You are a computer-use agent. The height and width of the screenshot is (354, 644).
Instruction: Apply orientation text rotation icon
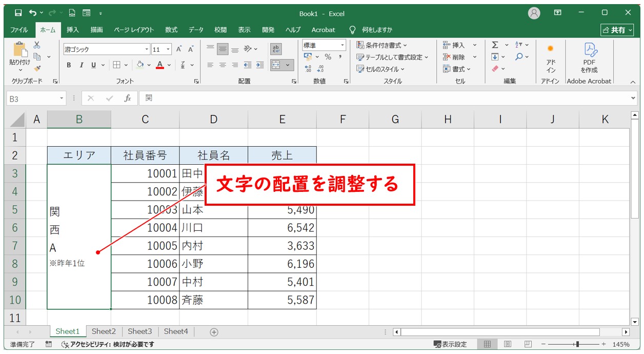(248, 49)
